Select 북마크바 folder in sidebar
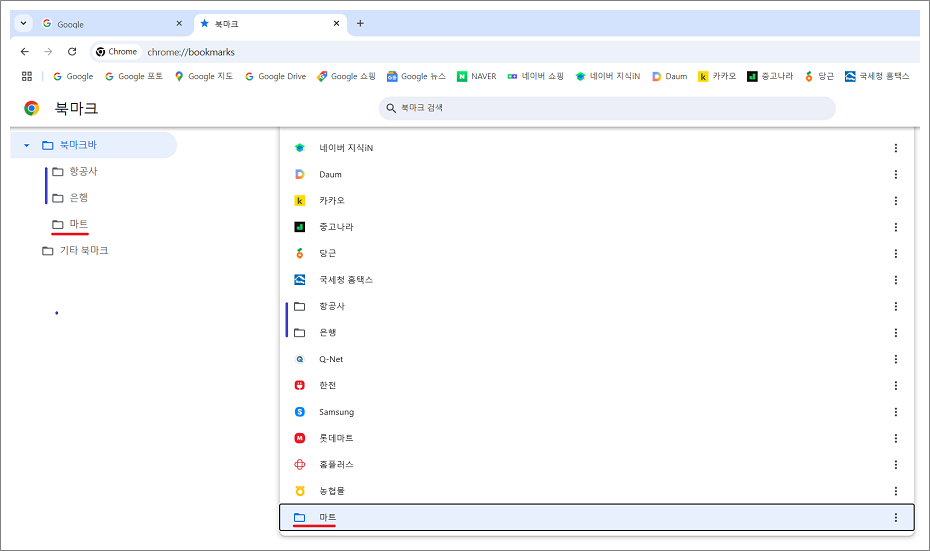Viewport: 930px width, 551px height. point(93,145)
